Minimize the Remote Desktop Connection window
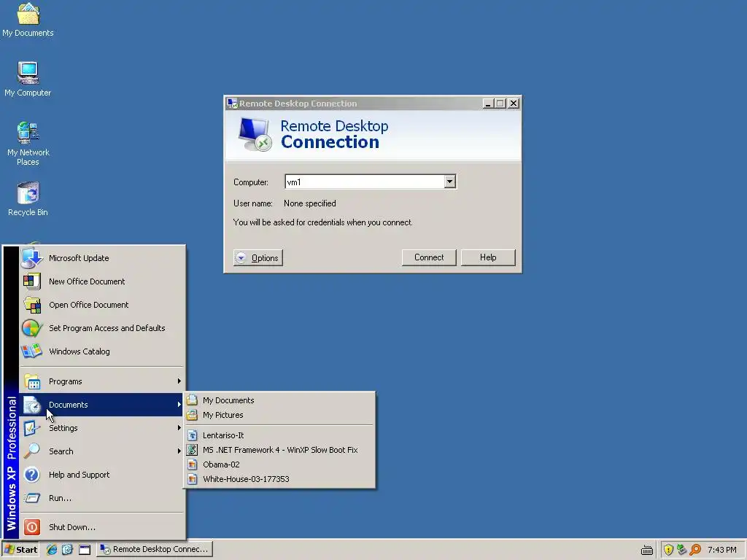This screenshot has width=747, height=560. coord(487,104)
